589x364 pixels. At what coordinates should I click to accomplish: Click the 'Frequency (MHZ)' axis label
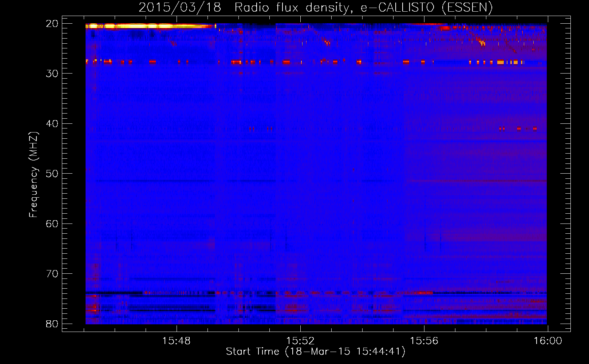[x=33, y=175]
